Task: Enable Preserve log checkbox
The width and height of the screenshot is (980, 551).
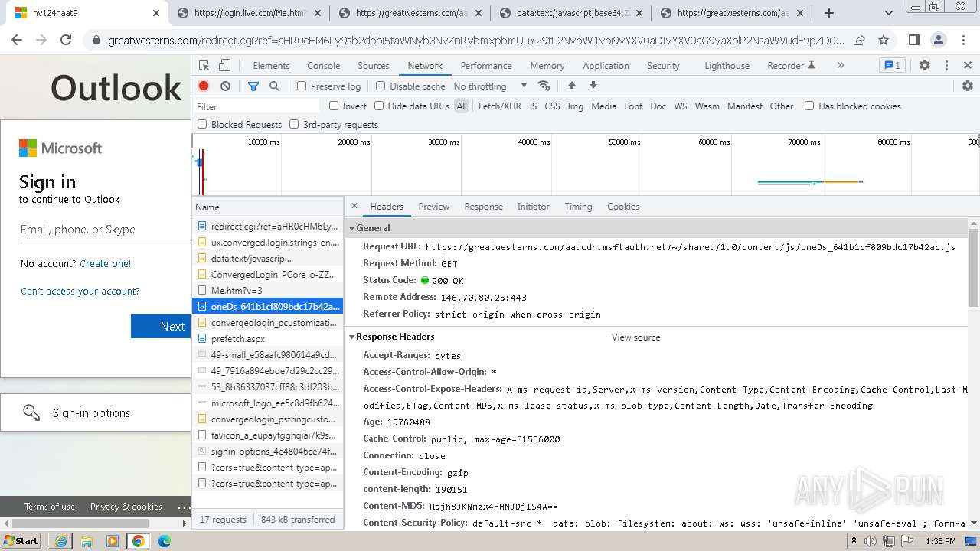Action: [x=302, y=86]
